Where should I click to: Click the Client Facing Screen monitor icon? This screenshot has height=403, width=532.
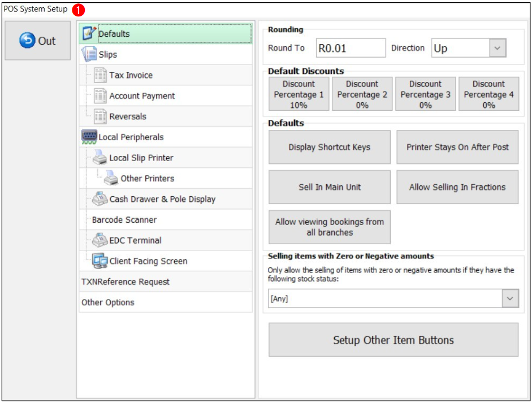point(100,261)
